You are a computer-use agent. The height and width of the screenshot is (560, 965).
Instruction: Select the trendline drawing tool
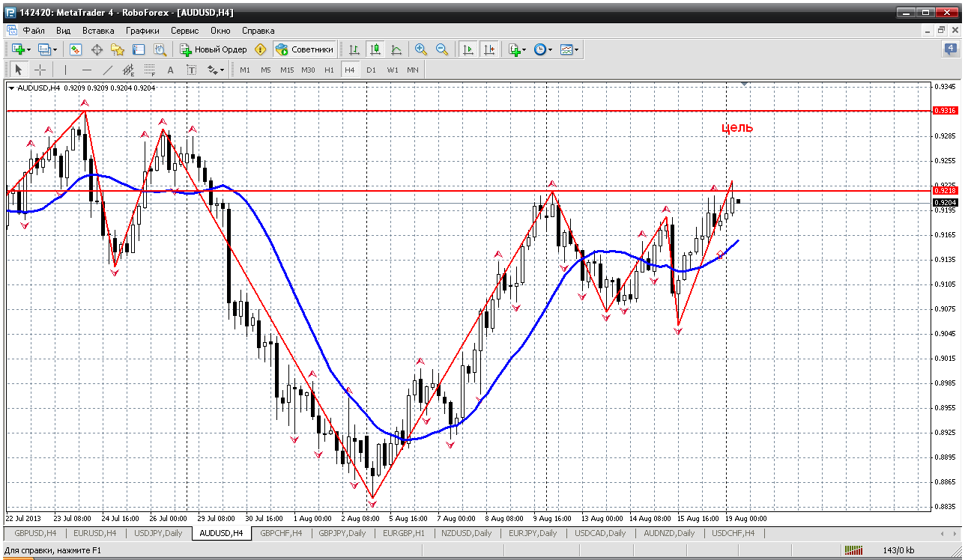pos(107,70)
